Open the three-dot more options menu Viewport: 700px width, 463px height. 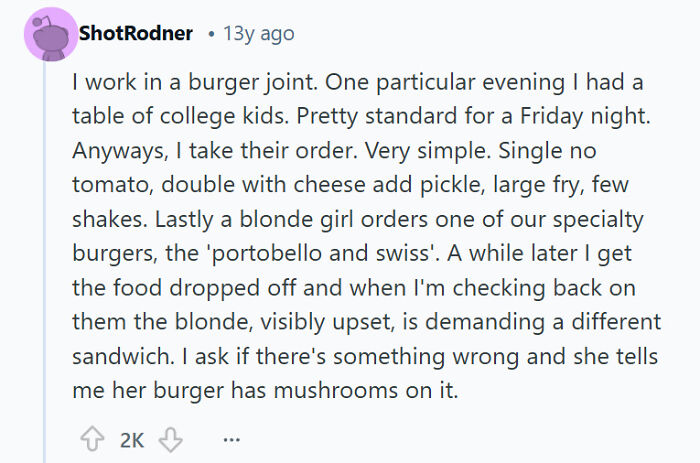click(x=232, y=439)
